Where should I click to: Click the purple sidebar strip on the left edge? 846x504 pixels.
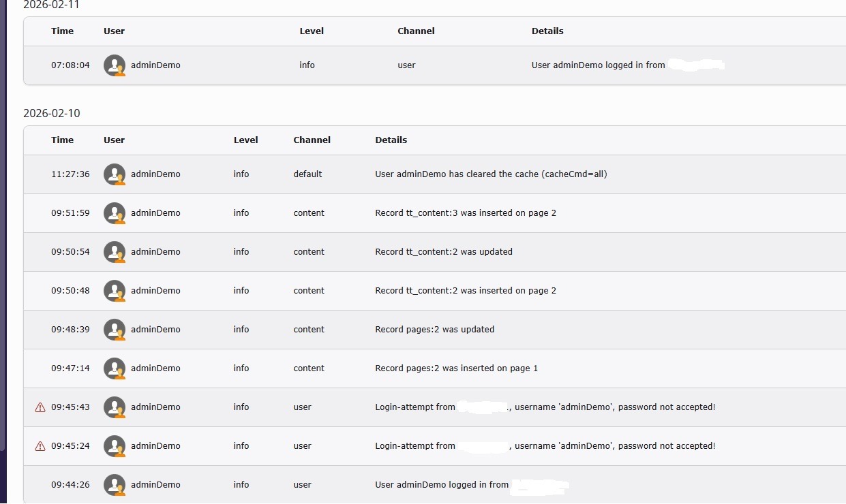coord(3,252)
